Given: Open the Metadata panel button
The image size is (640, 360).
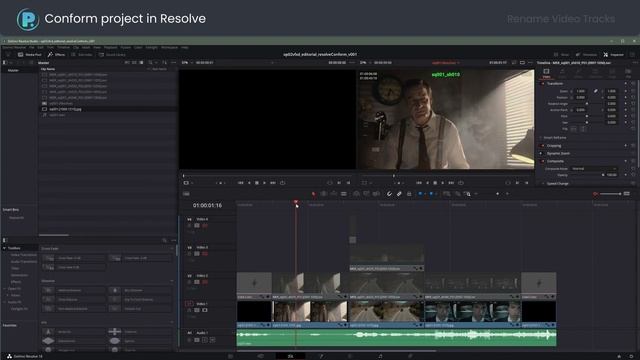Looking at the screenshot, I should tap(586, 54).
